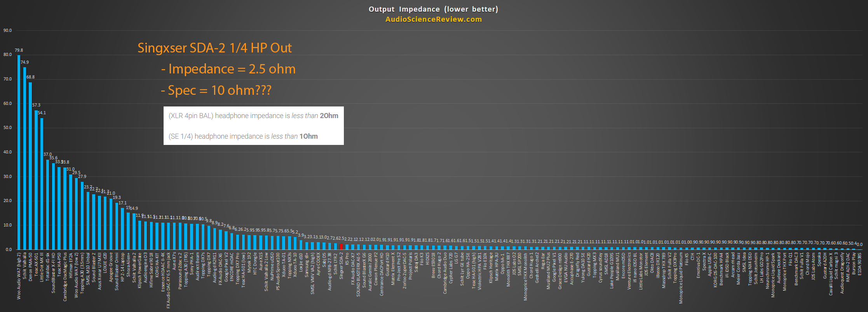The height and width of the screenshot is (312, 868).
Task: Click the 'Cambridge DacMagic Plus' axis label
Action: click(65, 277)
